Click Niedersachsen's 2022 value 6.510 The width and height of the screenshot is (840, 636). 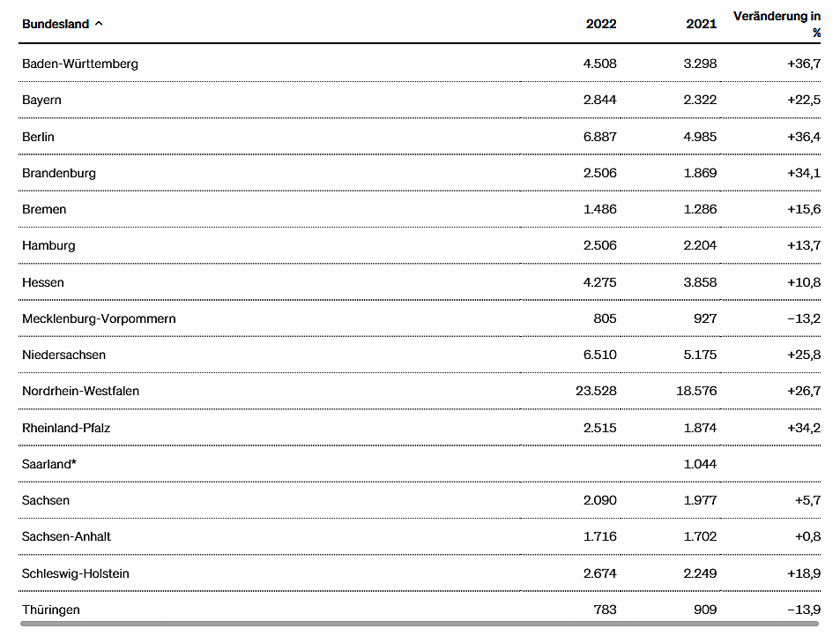coord(600,355)
